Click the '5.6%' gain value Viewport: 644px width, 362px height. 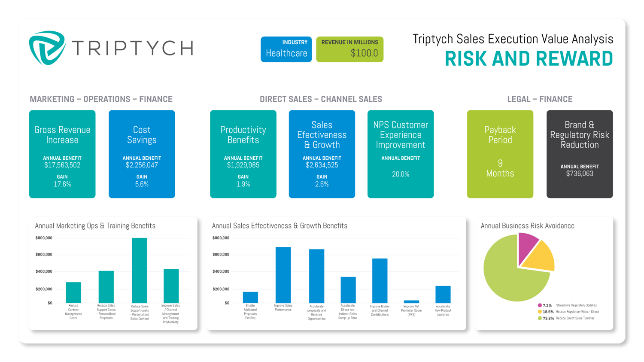click(x=142, y=184)
